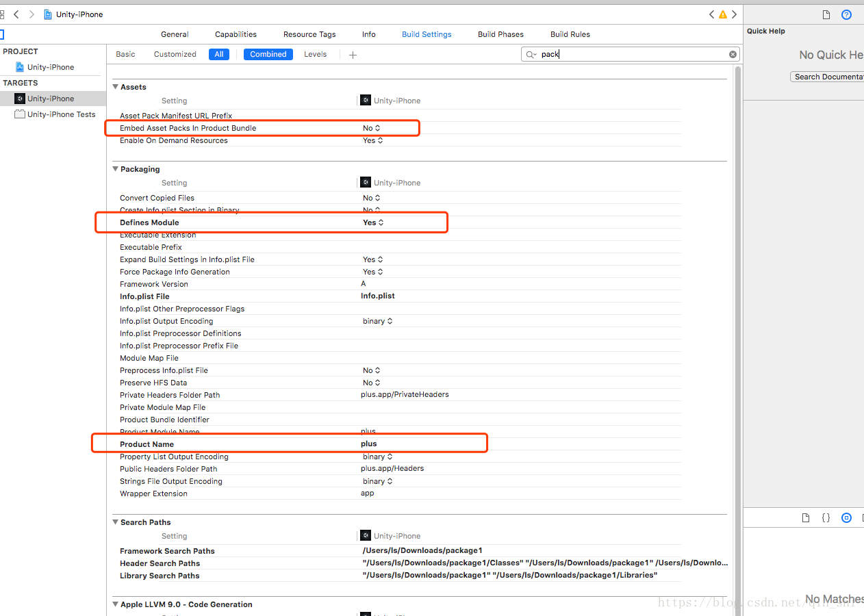
Task: Select Unity-iPhone under PROJECT
Action: coord(51,67)
